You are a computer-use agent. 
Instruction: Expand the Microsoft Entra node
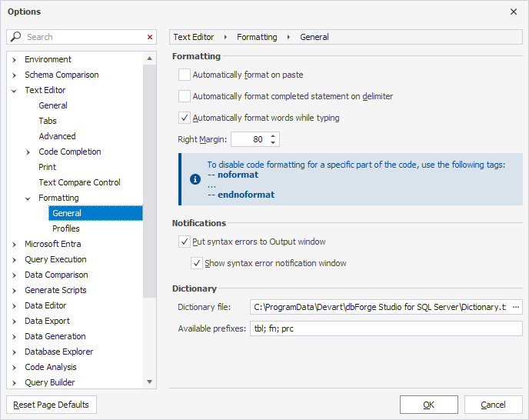tap(14, 245)
